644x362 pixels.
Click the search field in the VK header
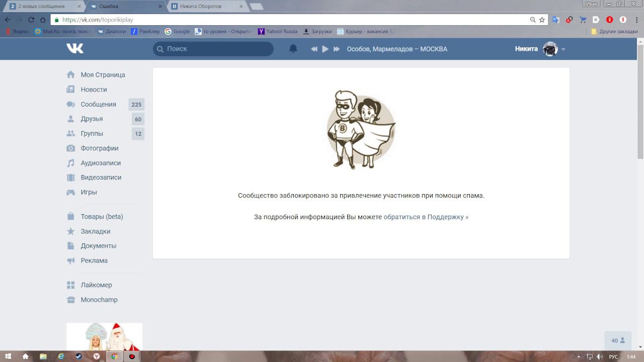pos(213,49)
